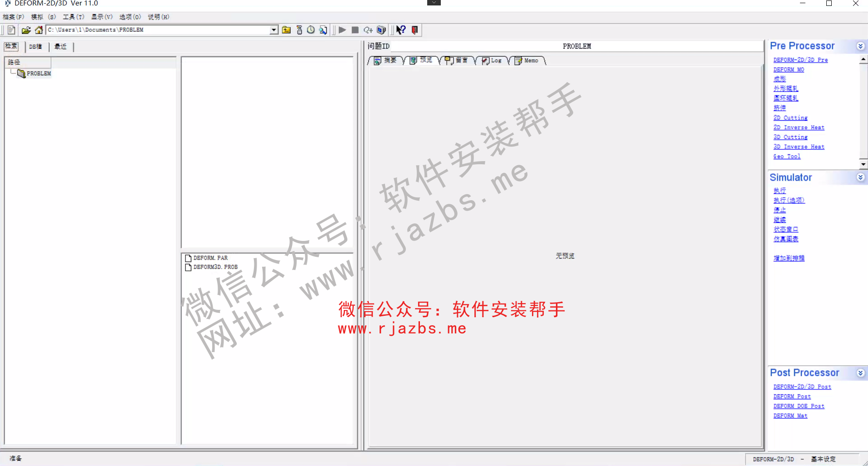
Task: Open the 工具(T) menu
Action: [x=73, y=17]
